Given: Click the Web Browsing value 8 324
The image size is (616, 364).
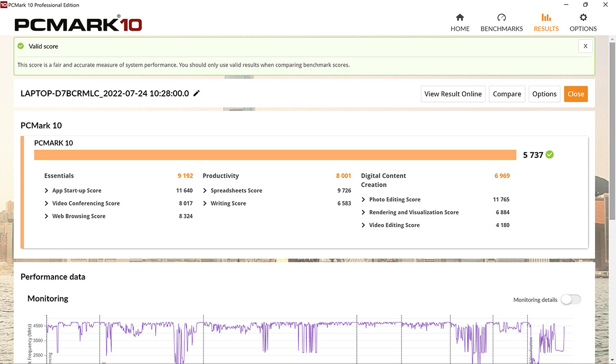Looking at the screenshot, I should (x=186, y=216).
